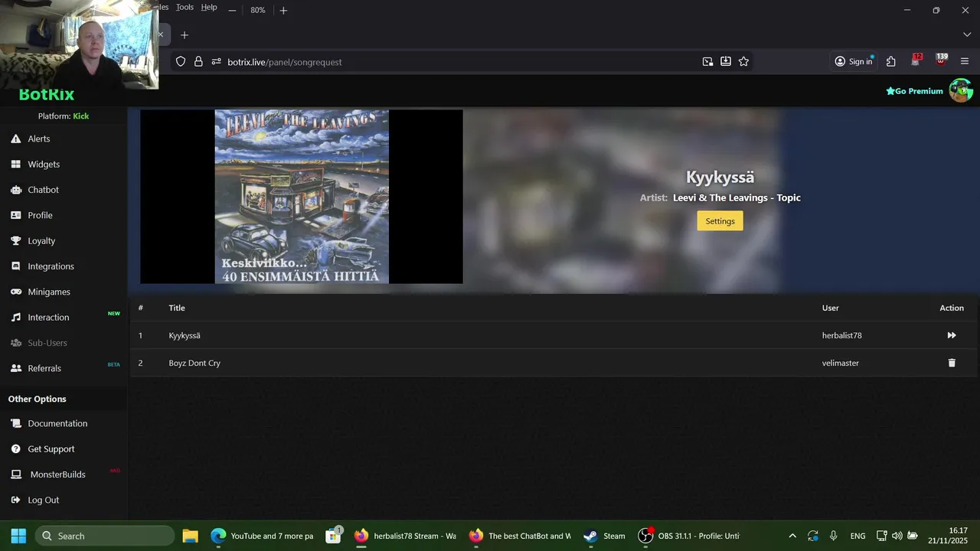Open the List all tabs dropdown arrow

[x=966, y=34]
